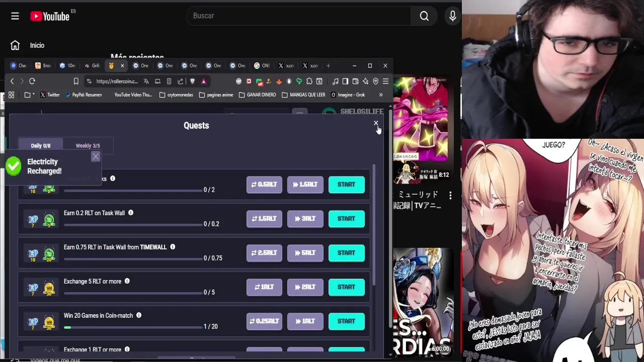The width and height of the screenshot is (644, 362).
Task: Open the Brave Wallet icon
Action: coord(355,81)
